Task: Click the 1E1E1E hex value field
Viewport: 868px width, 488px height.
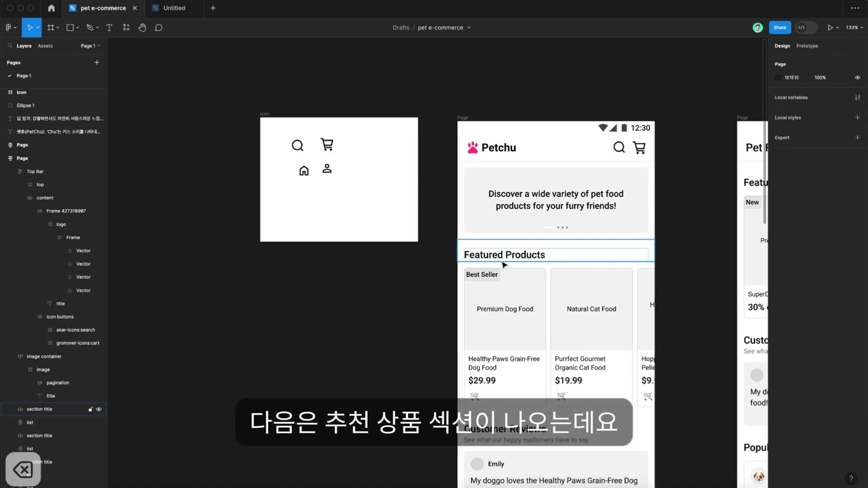Action: [x=792, y=77]
